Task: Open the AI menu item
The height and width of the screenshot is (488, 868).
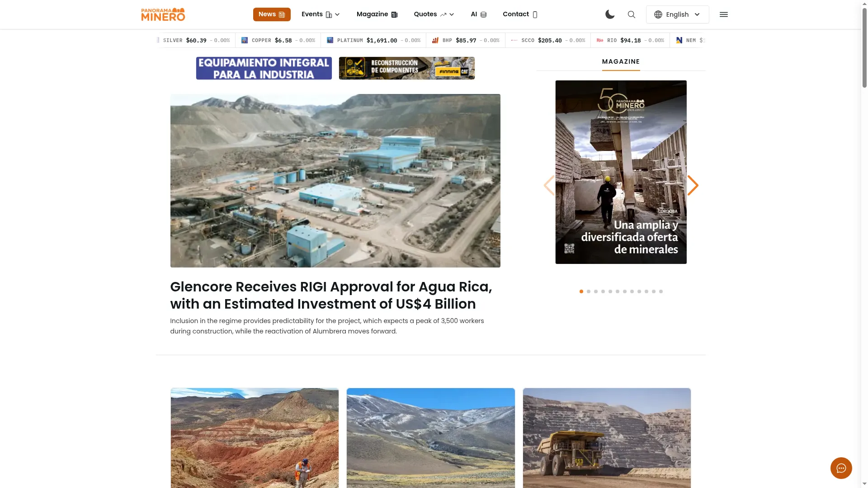Action: coord(478,14)
